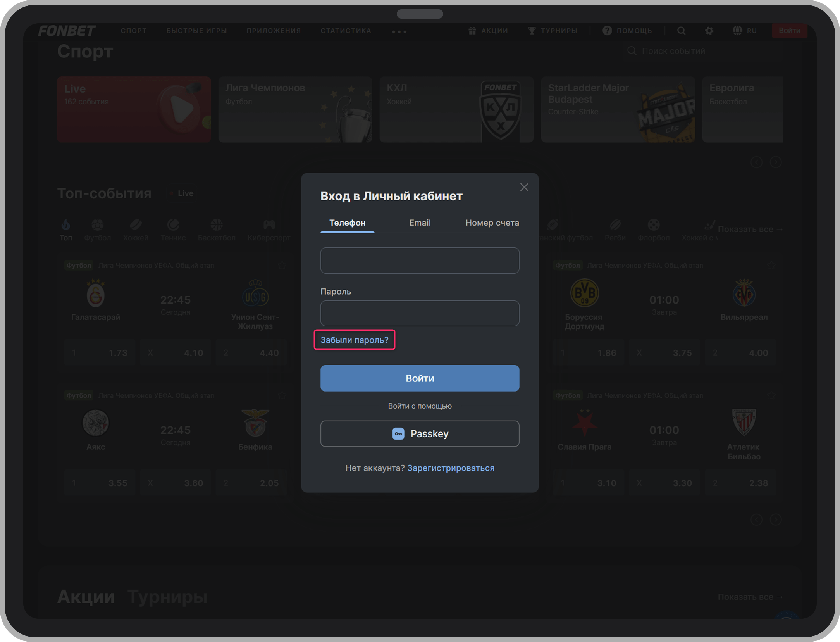
Task: Sign in using the Passkey button
Action: point(420,434)
